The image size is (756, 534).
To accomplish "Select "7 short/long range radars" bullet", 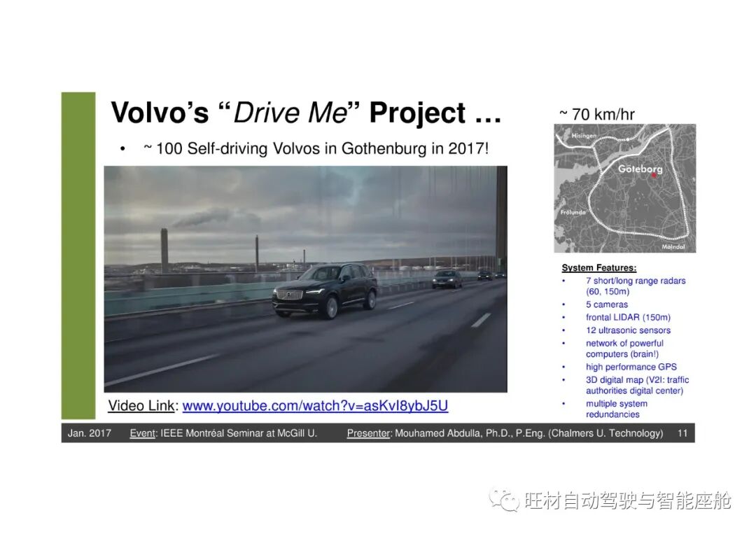I will pyautogui.click(x=636, y=286).
